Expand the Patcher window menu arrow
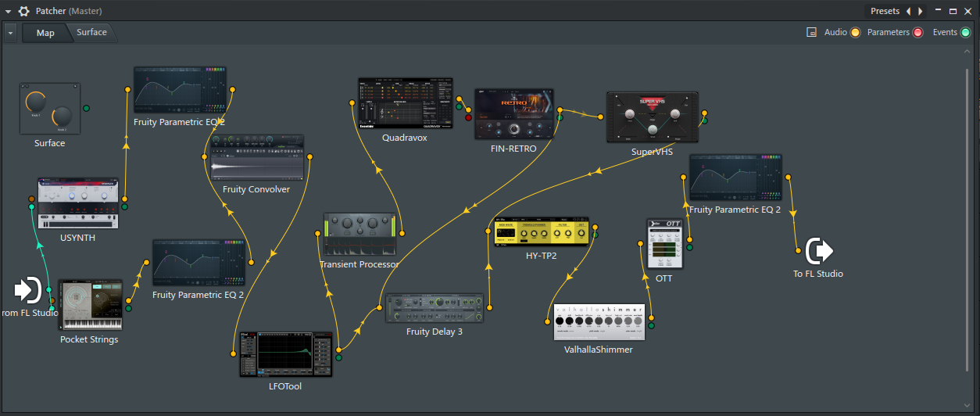This screenshot has height=416, width=980. (9, 11)
